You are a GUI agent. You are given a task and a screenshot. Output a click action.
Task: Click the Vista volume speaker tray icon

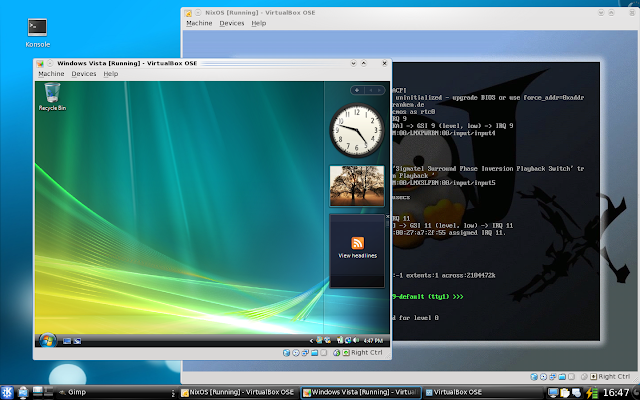pyautogui.click(x=356, y=340)
